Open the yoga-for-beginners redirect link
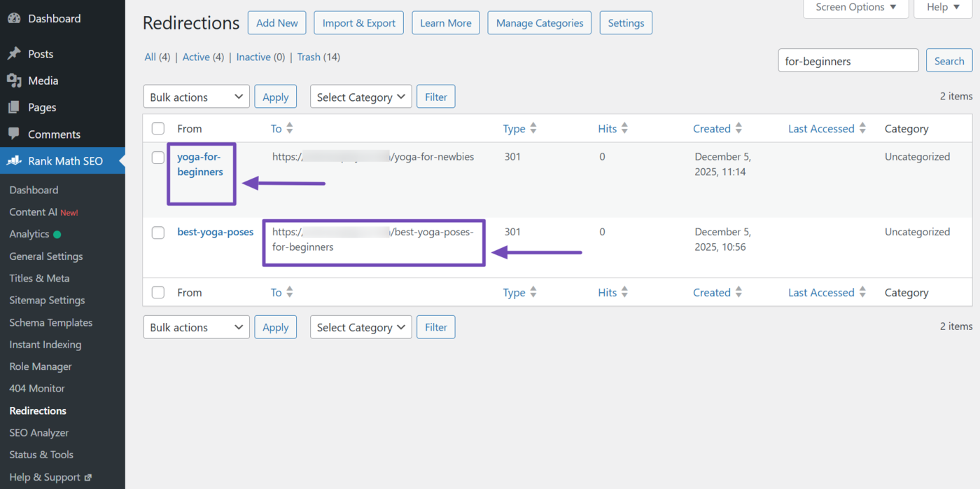Image resolution: width=980 pixels, height=489 pixels. pos(201,164)
